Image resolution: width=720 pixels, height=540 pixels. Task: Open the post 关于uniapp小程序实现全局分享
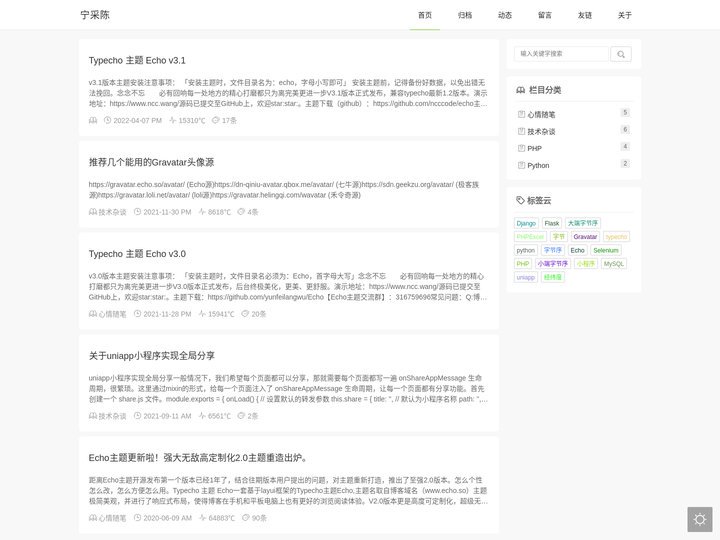click(x=152, y=356)
